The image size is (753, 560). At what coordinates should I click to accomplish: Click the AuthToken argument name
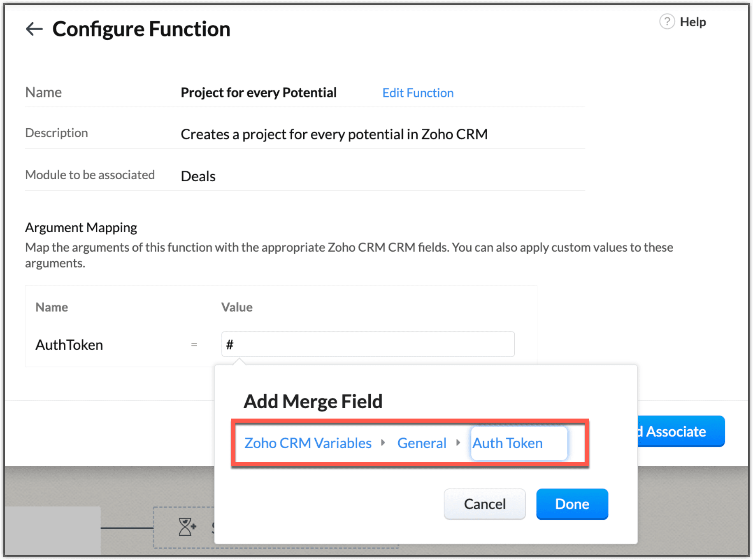[x=69, y=345]
